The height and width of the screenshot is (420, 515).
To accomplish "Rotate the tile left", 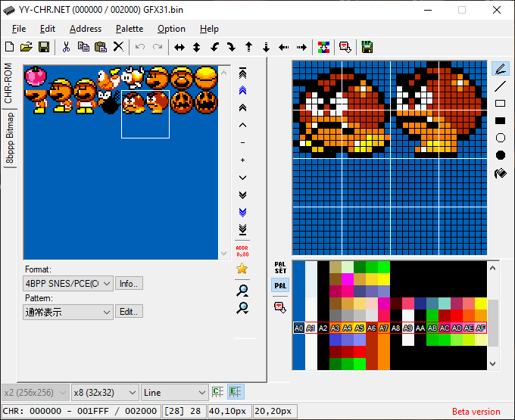I will tap(214, 47).
